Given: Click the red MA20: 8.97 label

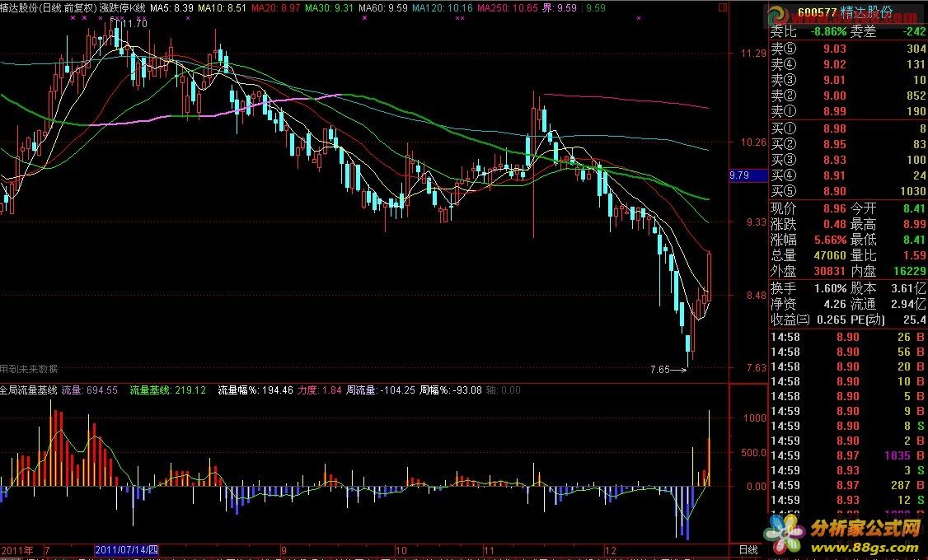Looking at the screenshot, I should (x=276, y=7).
